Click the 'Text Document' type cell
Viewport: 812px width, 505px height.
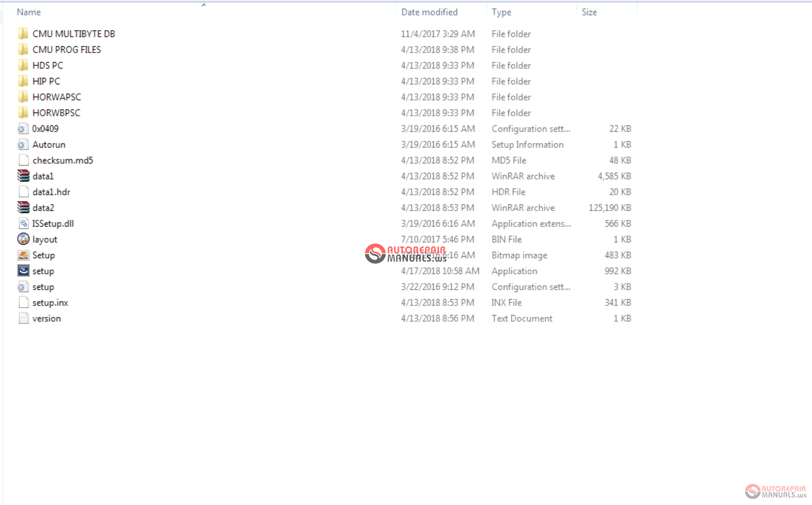(522, 318)
